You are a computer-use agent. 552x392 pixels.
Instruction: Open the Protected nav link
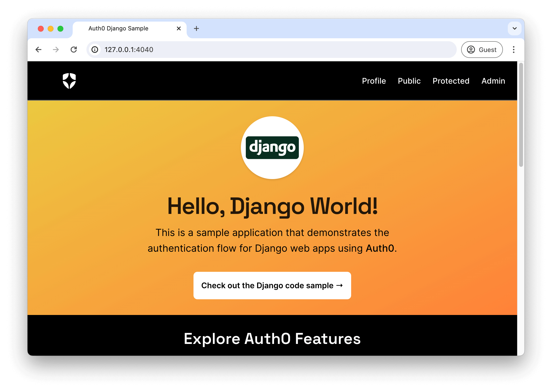(451, 81)
